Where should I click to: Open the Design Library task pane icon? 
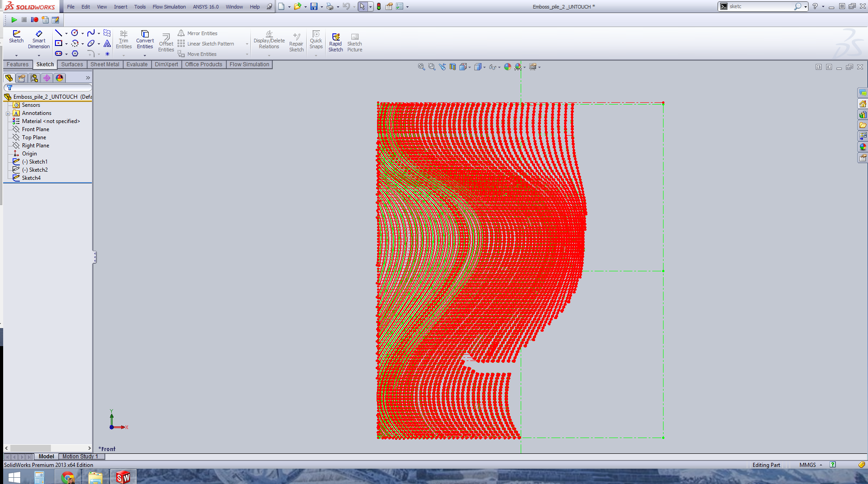(863, 114)
